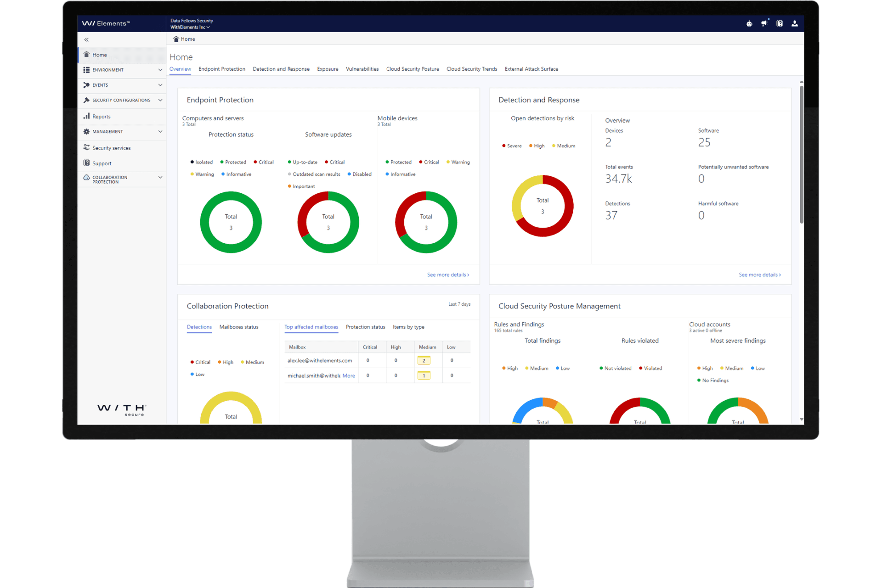
Task: Click the Collaboration Protection cloud icon
Action: [86, 178]
